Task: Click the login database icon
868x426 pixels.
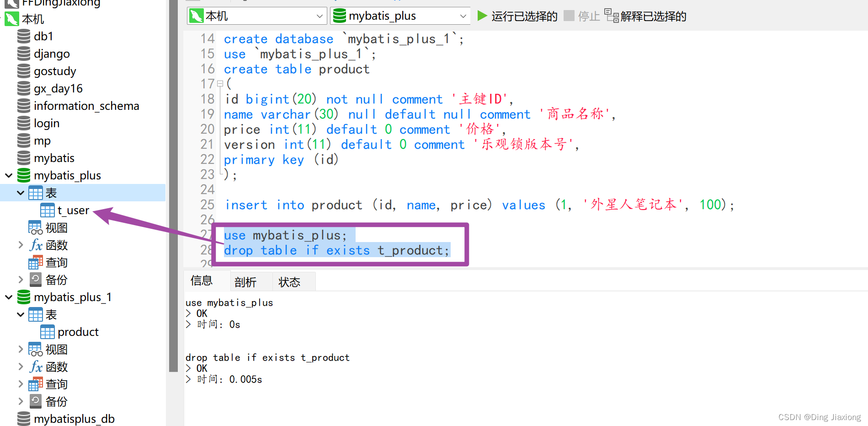Action: 24,123
